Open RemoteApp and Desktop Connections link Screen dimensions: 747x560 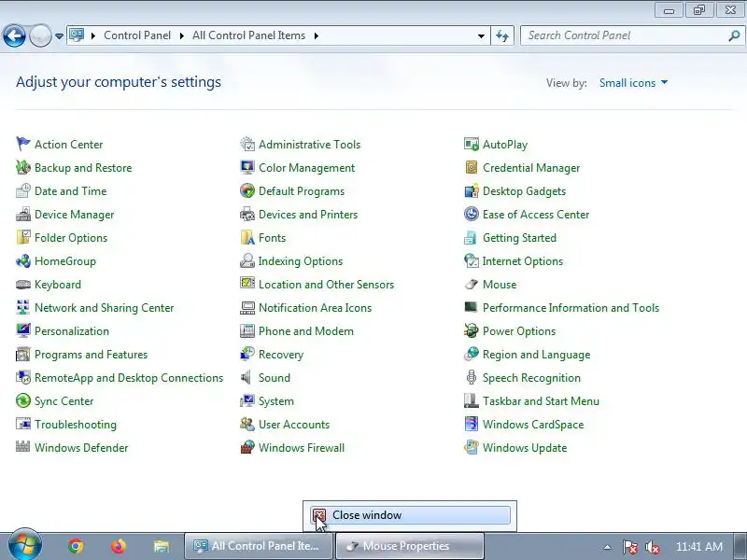[x=129, y=378]
